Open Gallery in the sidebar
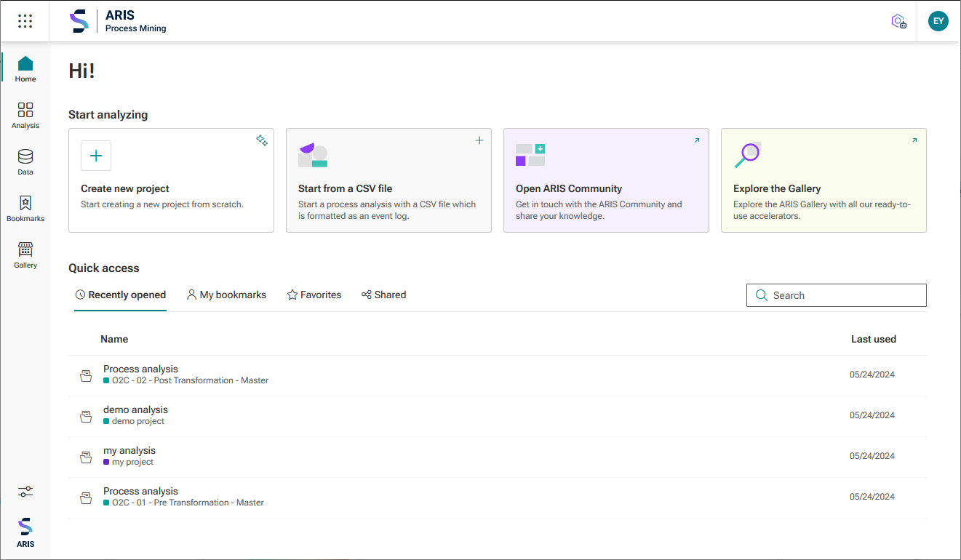The height and width of the screenshot is (560, 961). pyautogui.click(x=25, y=255)
